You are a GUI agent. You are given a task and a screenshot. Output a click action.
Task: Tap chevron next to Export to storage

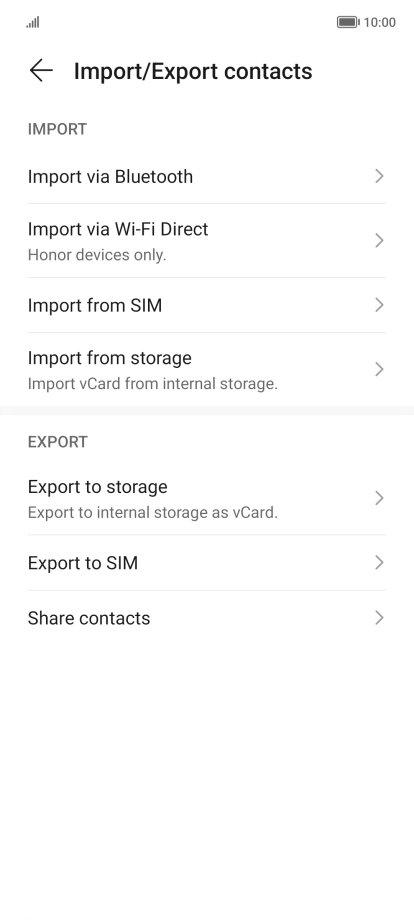tap(379, 498)
